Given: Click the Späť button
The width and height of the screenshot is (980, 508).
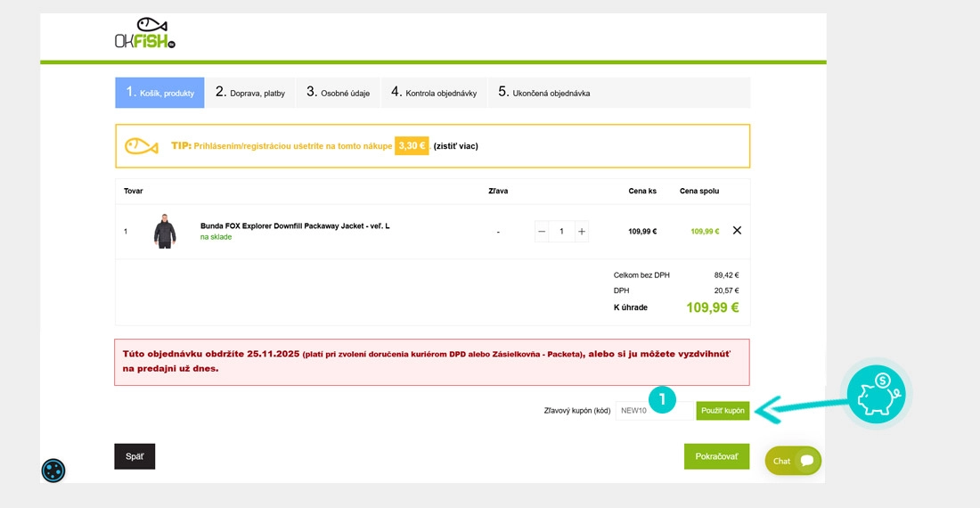Looking at the screenshot, I should click(135, 457).
